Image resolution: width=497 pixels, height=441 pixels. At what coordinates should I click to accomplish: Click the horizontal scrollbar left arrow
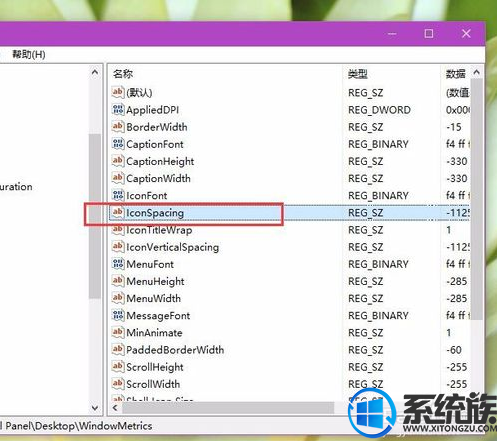coord(115,407)
